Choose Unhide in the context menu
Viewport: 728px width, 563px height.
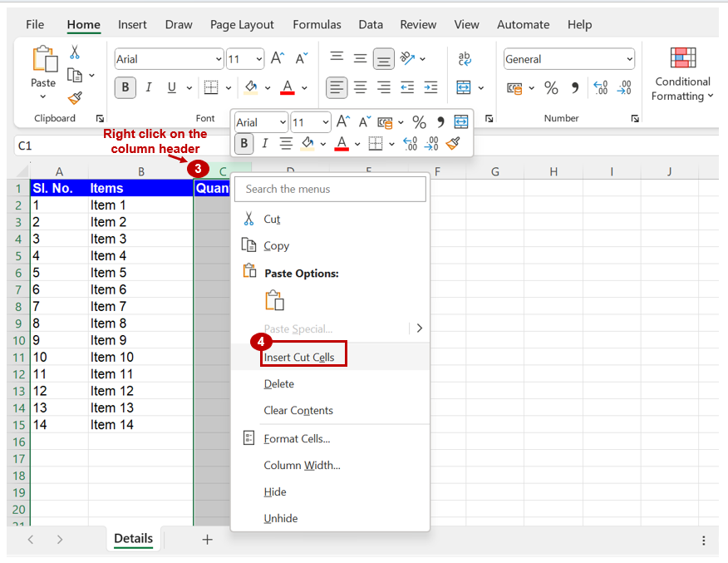tap(330, 518)
